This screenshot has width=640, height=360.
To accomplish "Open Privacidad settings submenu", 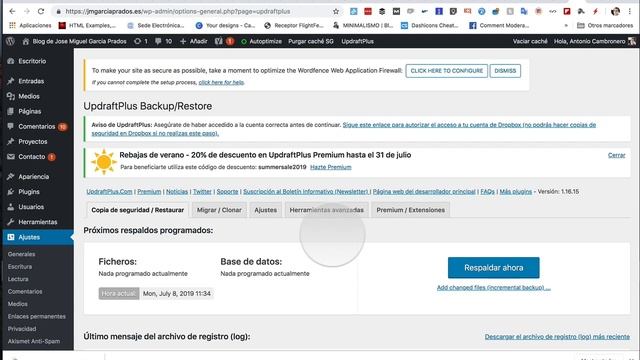I will coord(22,329).
